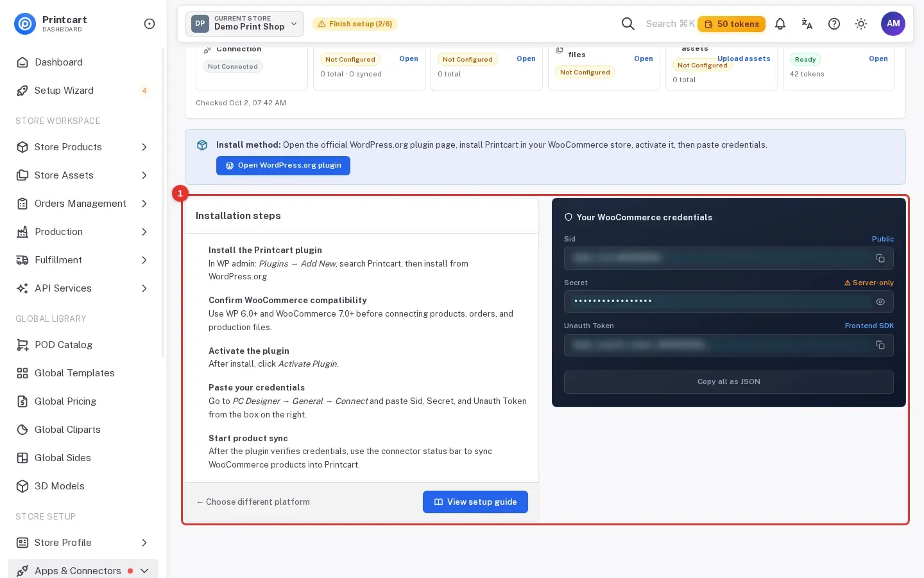Go to Dashboard in sidebar
Viewport: 924px width, 578px height.
point(83,62)
